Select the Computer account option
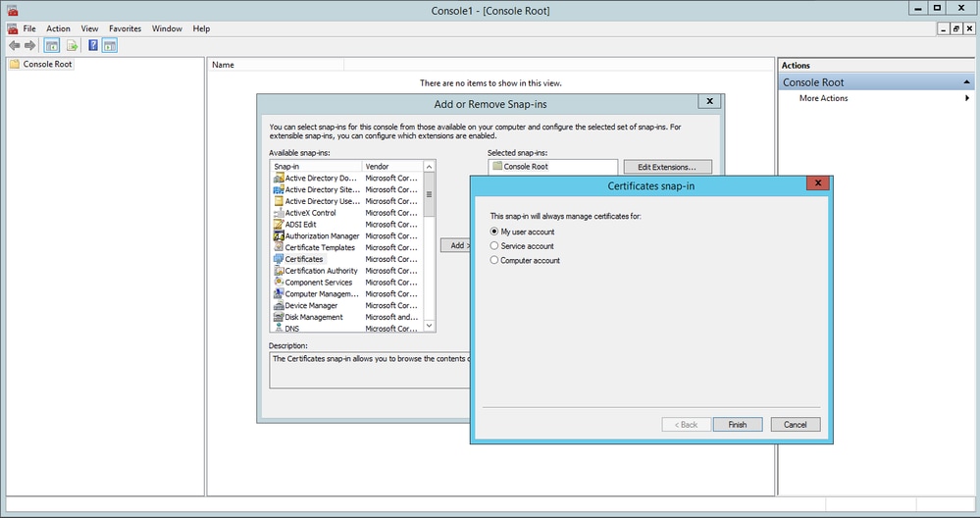This screenshot has height=518, width=980. click(x=494, y=260)
